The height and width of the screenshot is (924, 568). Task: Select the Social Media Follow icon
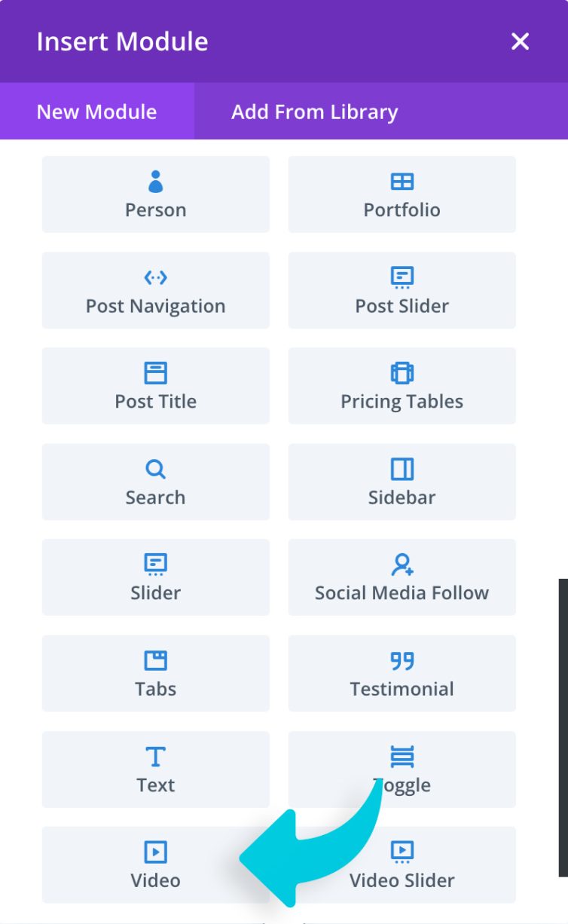tap(402, 564)
